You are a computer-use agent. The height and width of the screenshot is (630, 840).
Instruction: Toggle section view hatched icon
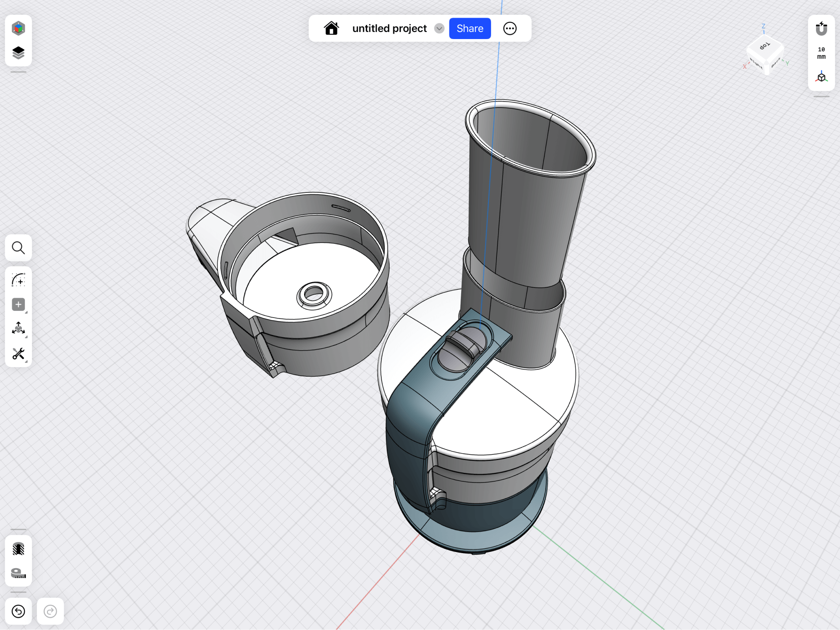tap(18, 549)
